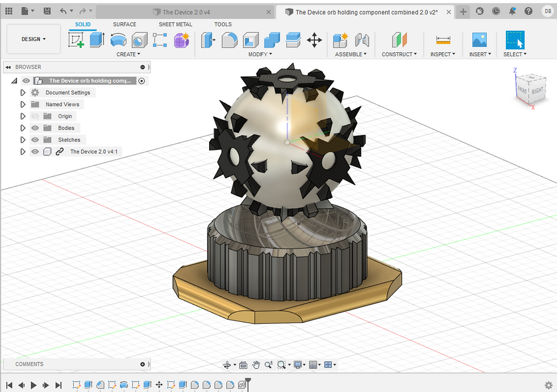Switch to the SURFACE tab
Screen dimensions: 557x392
(x=124, y=24)
